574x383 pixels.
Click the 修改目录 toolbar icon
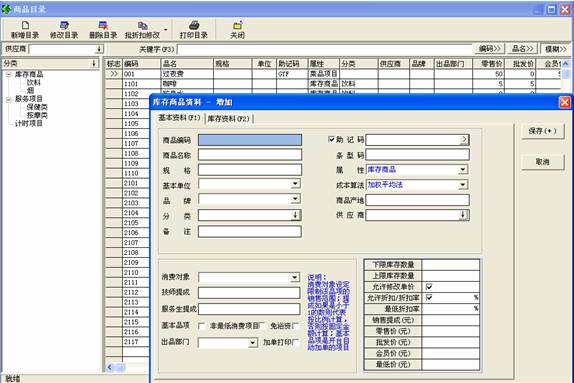pyautogui.click(x=64, y=25)
